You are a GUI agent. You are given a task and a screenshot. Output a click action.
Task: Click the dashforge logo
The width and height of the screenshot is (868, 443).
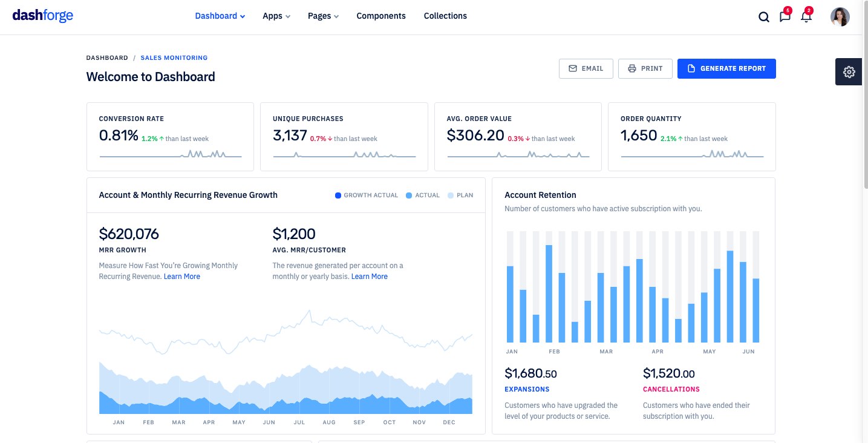click(43, 16)
